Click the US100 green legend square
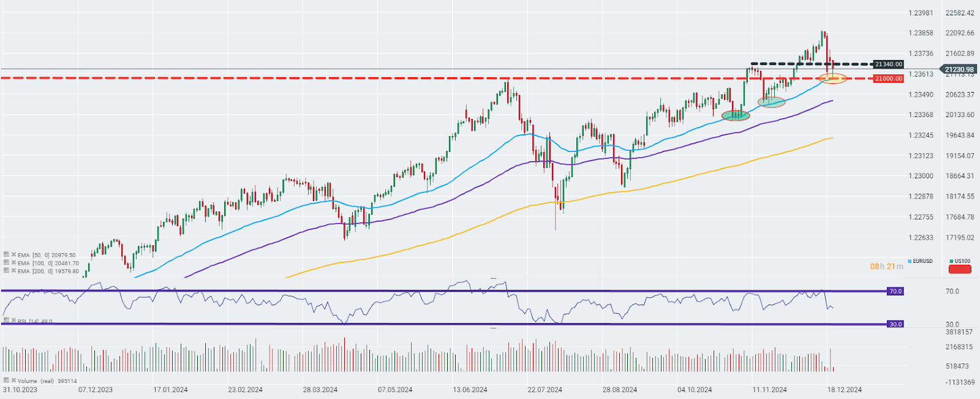 (951, 261)
